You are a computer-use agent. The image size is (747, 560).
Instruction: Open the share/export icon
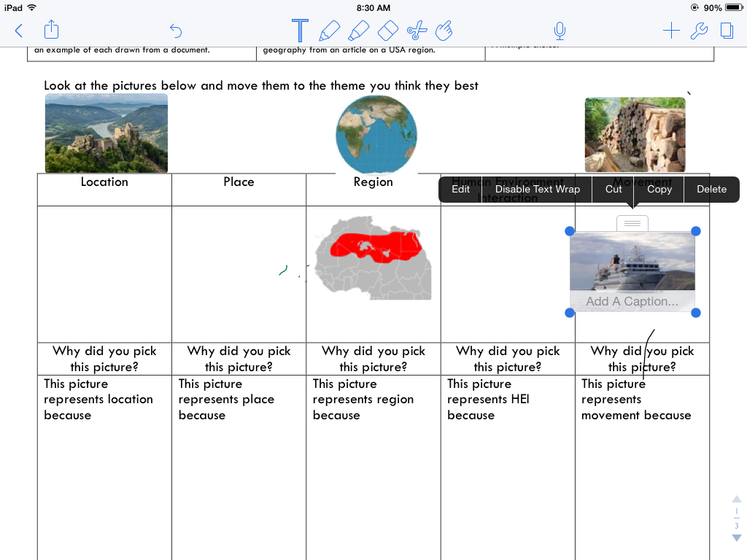(52, 29)
